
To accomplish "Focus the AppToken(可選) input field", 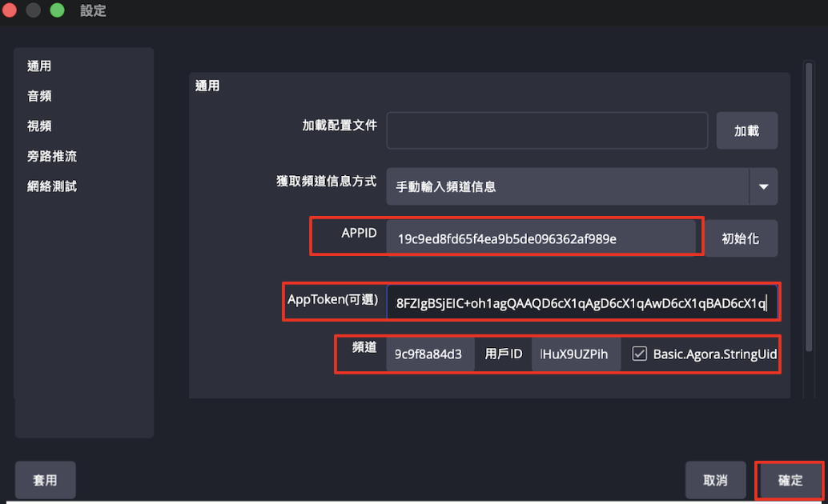I will (582, 303).
